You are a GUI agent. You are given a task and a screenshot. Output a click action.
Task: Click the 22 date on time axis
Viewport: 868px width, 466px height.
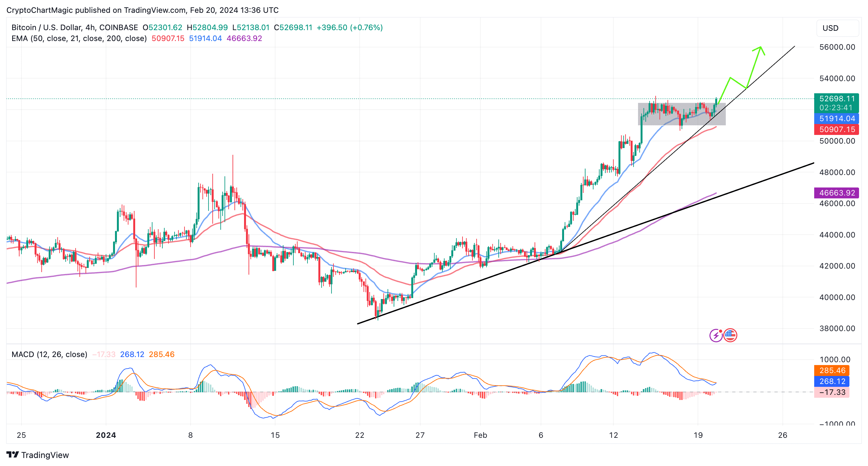(x=360, y=435)
